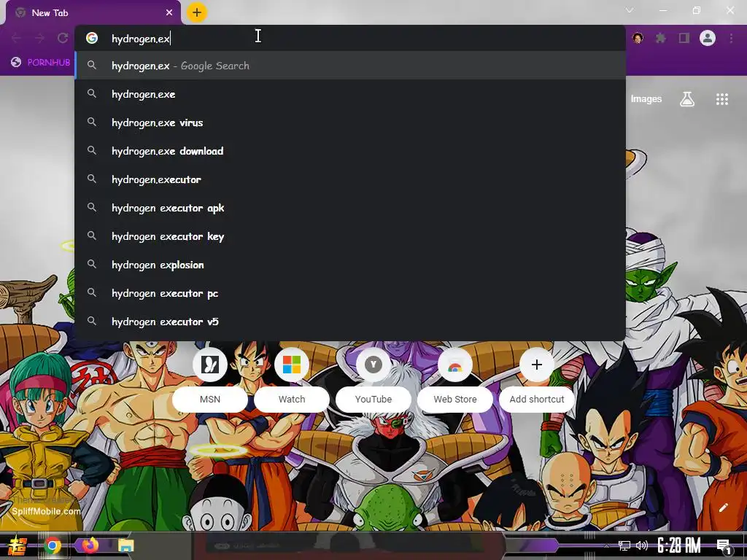Choose 'hydrogen explosion' suggestion
The image size is (747, 560).
click(x=350, y=265)
